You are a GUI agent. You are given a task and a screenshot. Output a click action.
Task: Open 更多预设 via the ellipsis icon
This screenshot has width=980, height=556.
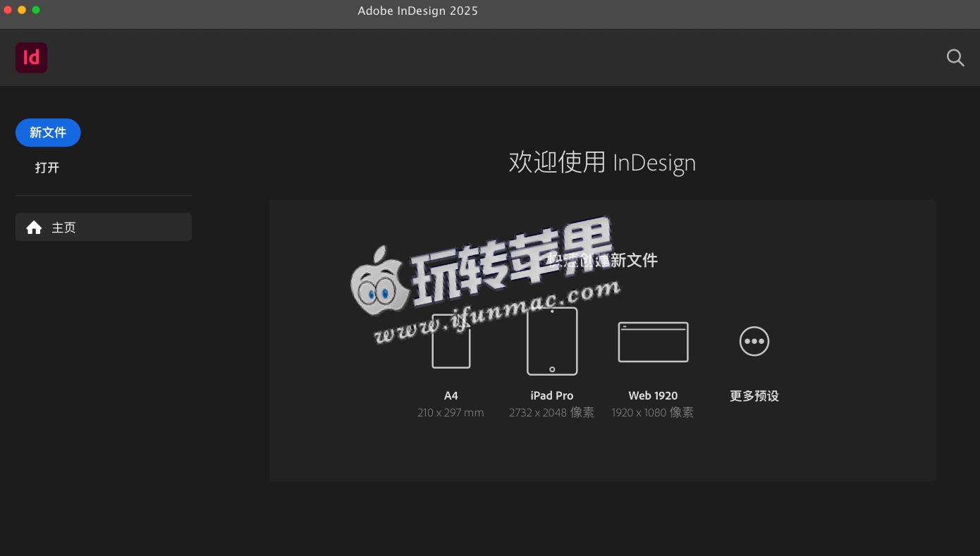click(x=754, y=341)
